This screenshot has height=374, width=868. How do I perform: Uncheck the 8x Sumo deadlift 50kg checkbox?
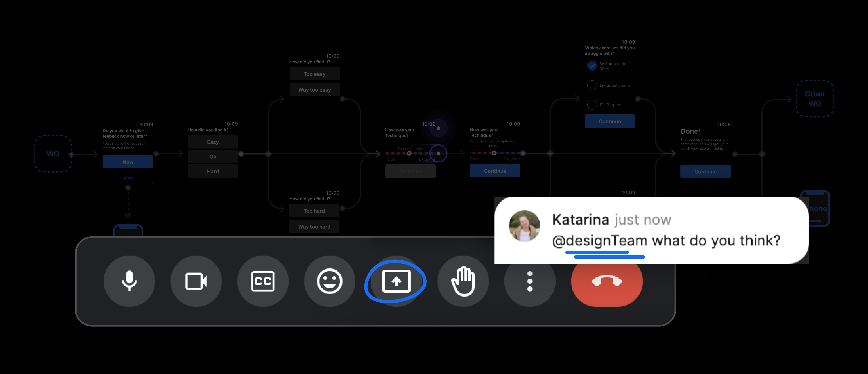tap(592, 66)
